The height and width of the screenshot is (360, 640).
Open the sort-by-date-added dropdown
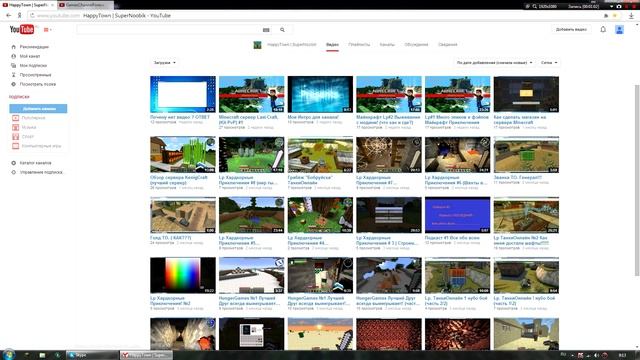coord(494,63)
